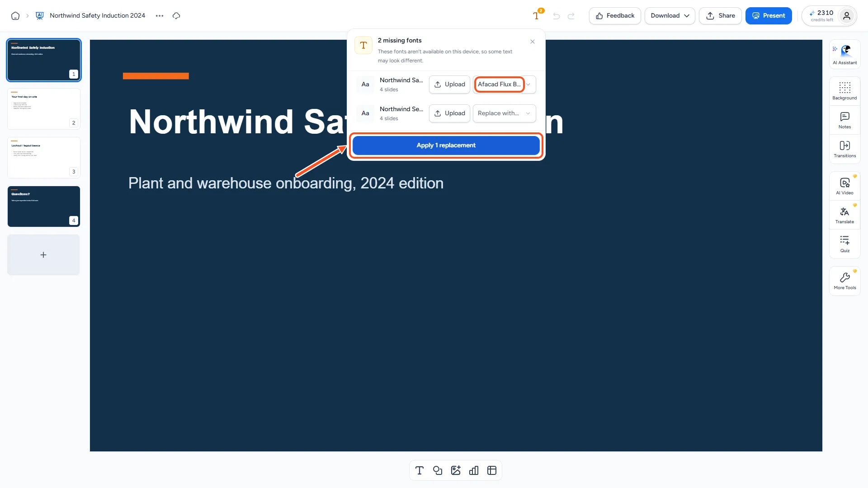Click the missing fonts warning icon
The height and width of the screenshot is (488, 868).
click(537, 15)
